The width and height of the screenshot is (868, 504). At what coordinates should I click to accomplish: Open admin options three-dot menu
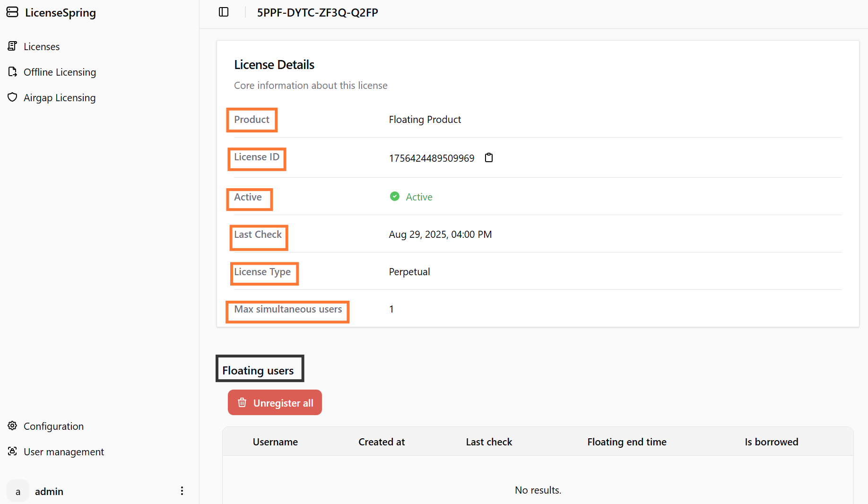(182, 491)
